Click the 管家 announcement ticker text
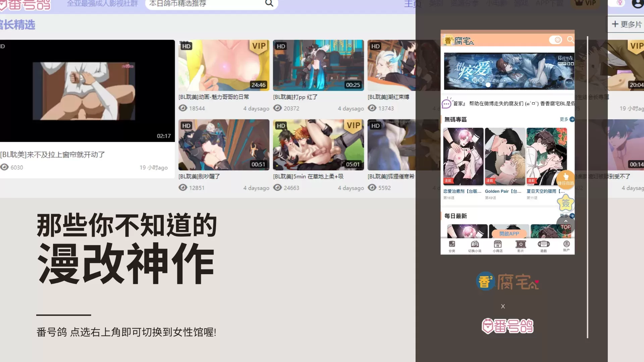This screenshot has height=362, width=644. pos(514,104)
